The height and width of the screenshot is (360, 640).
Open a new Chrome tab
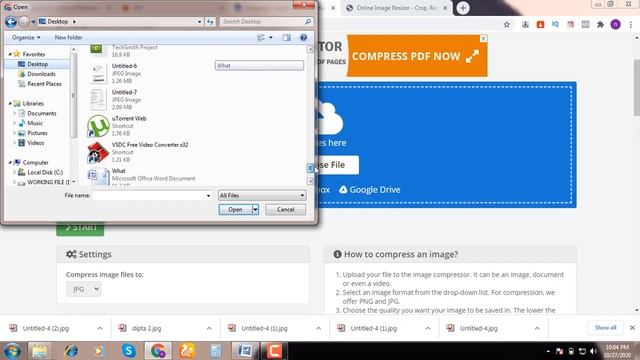coord(463,8)
